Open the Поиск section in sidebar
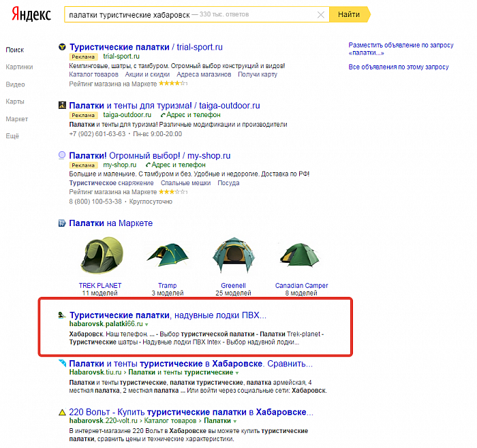Image resolution: width=477 pixels, height=448 pixels. [x=14, y=50]
